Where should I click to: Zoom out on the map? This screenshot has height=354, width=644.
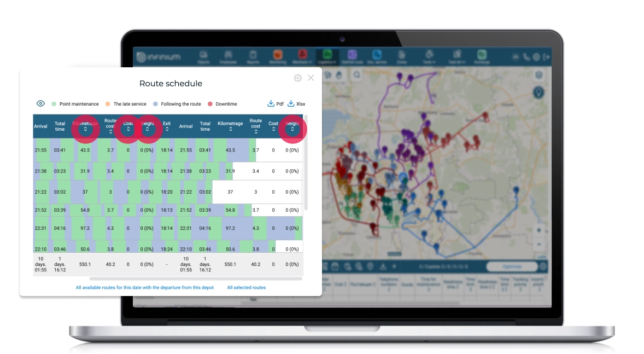point(539,244)
